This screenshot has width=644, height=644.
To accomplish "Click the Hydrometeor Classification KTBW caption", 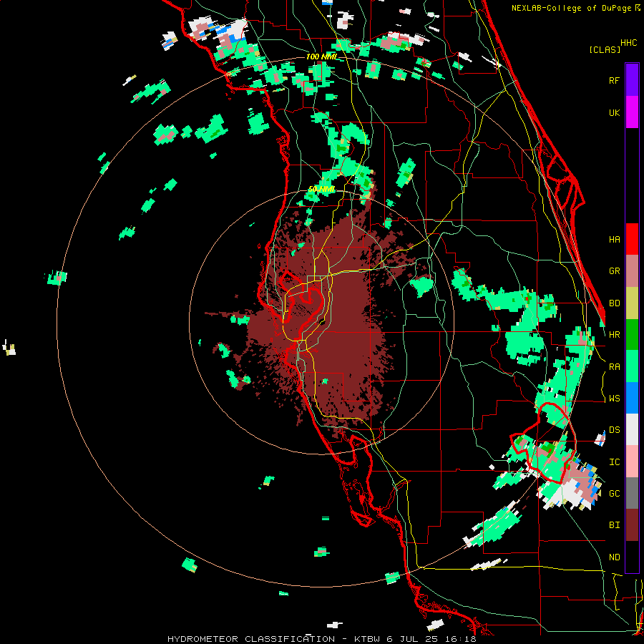I will click(x=321, y=639).
